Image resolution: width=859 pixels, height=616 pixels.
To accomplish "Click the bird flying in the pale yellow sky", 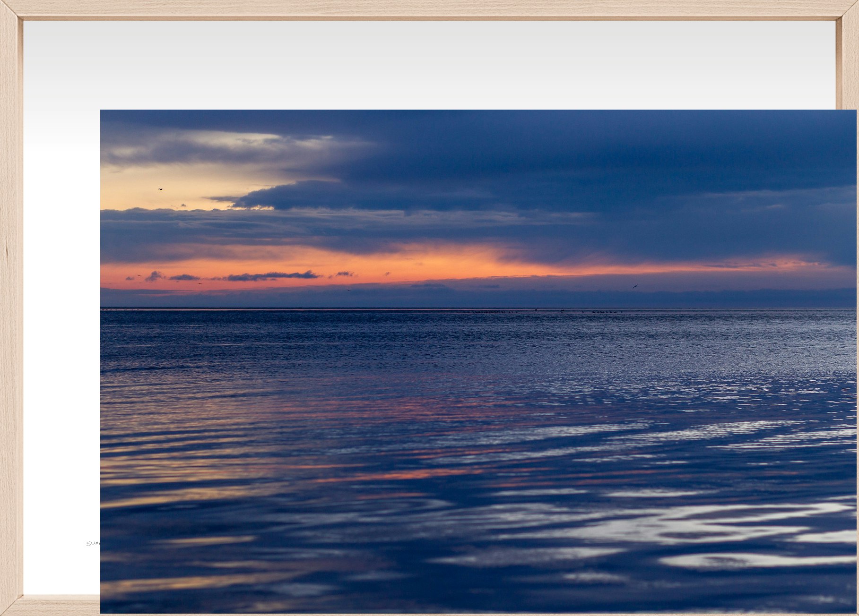I will 160,189.
